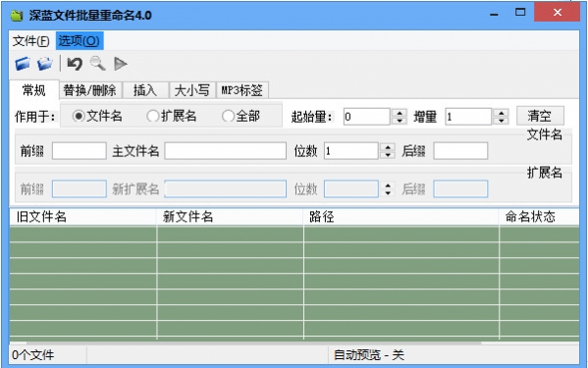Click the app icon in title bar
The height and width of the screenshot is (368, 588).
click(17, 16)
